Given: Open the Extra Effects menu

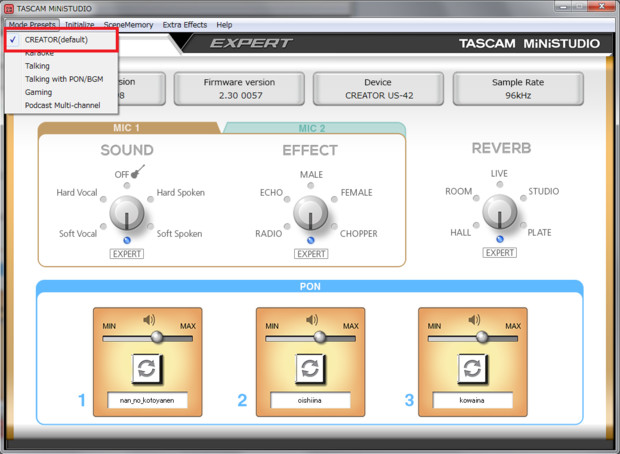Looking at the screenshot, I should pos(185,25).
